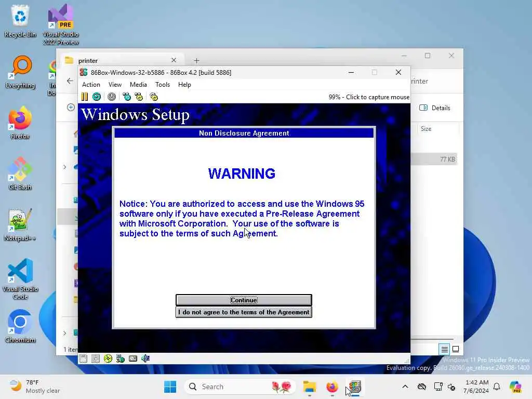The height and width of the screenshot is (399, 532).
Task: Open the weather widget showing 78°F
Action: (35, 387)
